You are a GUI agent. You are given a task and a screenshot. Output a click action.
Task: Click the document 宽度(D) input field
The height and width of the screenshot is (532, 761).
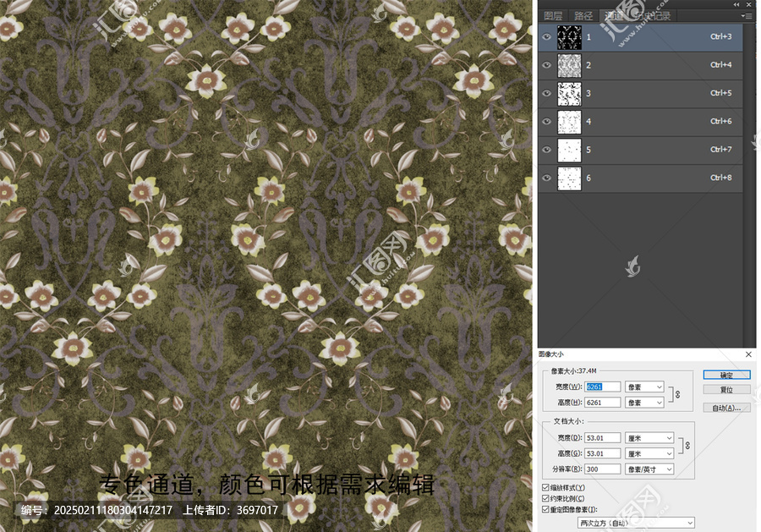click(602, 438)
